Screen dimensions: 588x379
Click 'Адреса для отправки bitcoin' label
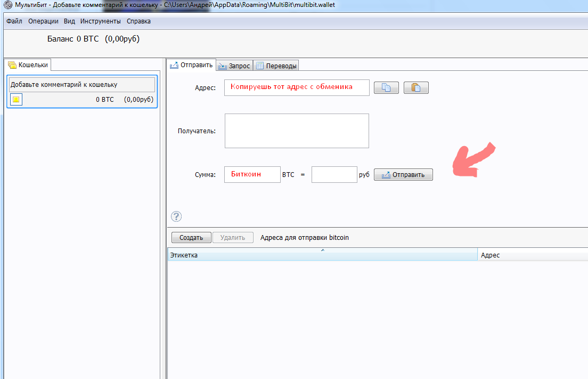[305, 238]
